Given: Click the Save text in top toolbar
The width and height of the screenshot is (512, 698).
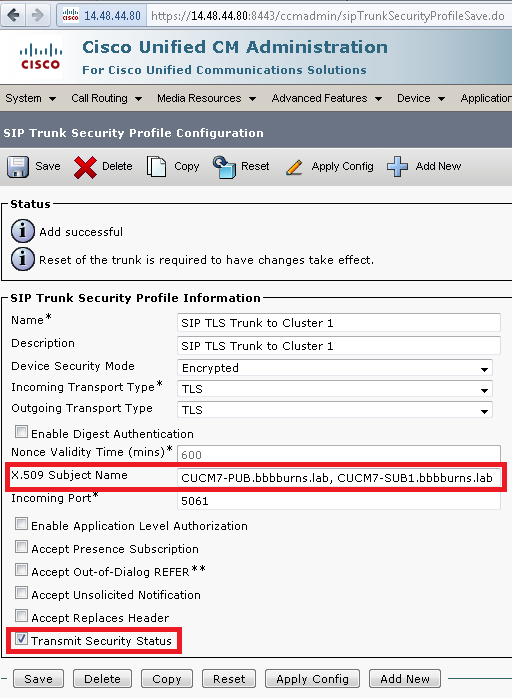Looking at the screenshot, I should click(x=48, y=166).
